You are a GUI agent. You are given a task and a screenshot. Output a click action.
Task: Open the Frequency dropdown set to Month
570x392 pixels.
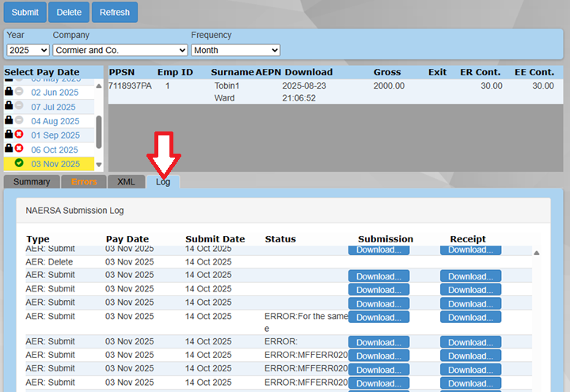[x=235, y=50]
